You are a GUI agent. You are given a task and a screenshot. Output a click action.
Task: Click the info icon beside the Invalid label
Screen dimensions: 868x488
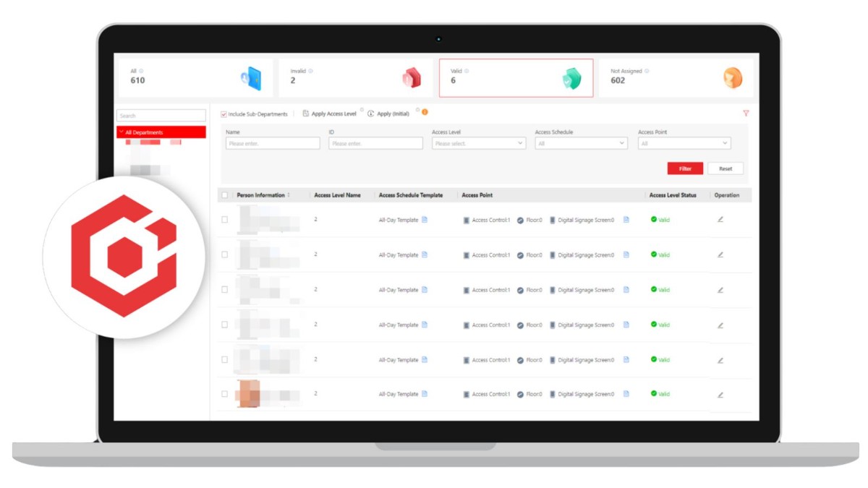click(310, 71)
